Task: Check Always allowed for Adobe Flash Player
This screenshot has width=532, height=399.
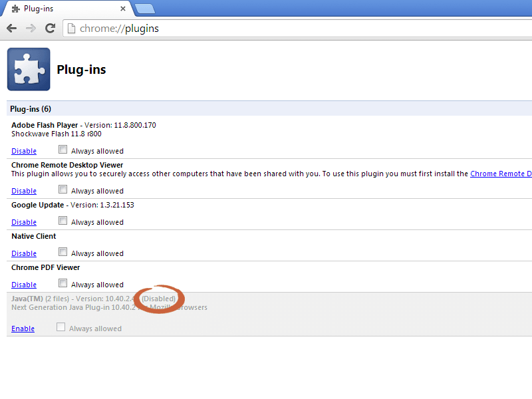Action: [63, 150]
